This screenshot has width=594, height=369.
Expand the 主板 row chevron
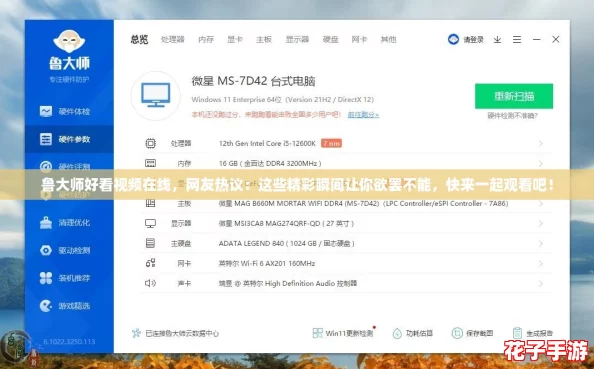click(x=541, y=203)
